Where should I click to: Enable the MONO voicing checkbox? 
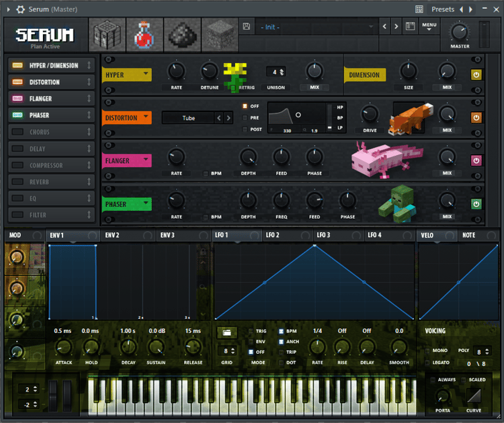click(428, 350)
